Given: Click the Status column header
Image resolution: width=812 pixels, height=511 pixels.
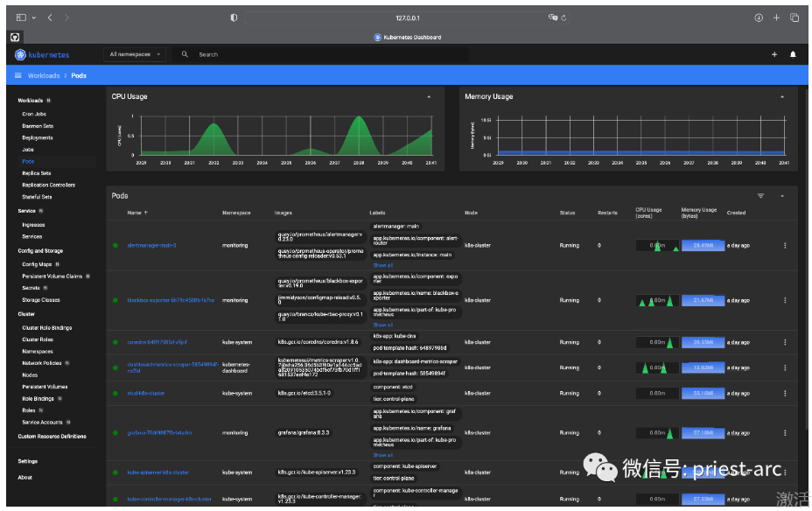Looking at the screenshot, I should click(568, 213).
